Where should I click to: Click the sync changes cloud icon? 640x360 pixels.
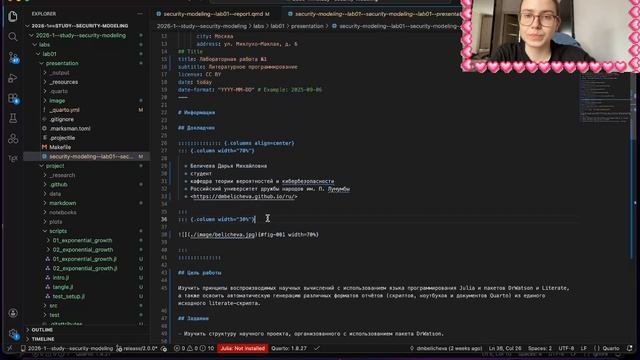(x=164, y=349)
